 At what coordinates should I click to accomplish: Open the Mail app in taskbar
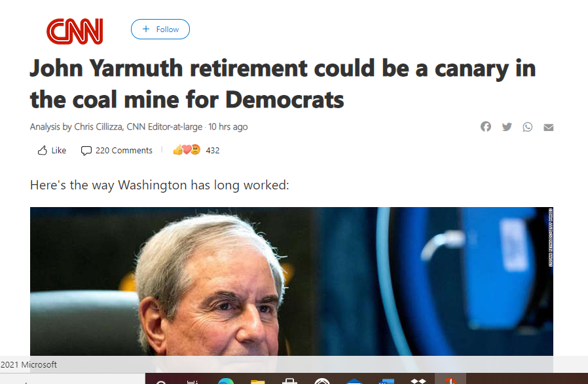click(354, 381)
